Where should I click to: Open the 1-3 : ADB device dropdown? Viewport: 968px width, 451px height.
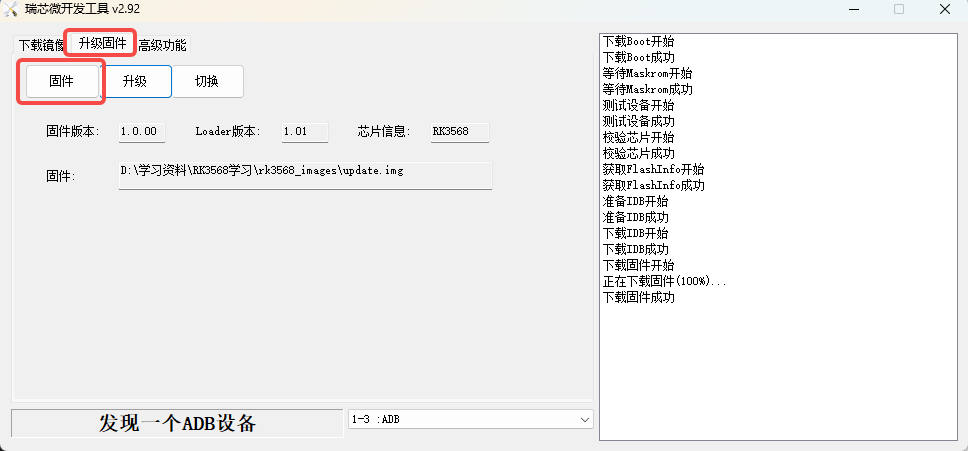470,420
